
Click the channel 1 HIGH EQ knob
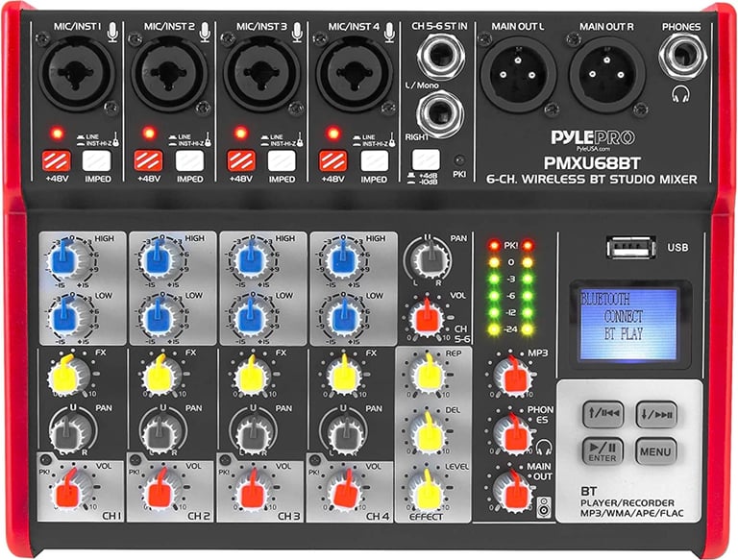[x=66, y=259]
